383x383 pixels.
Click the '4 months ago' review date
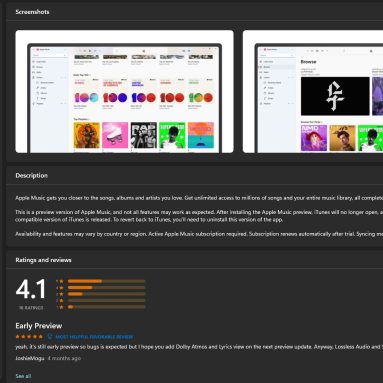pyautogui.click(x=64, y=358)
